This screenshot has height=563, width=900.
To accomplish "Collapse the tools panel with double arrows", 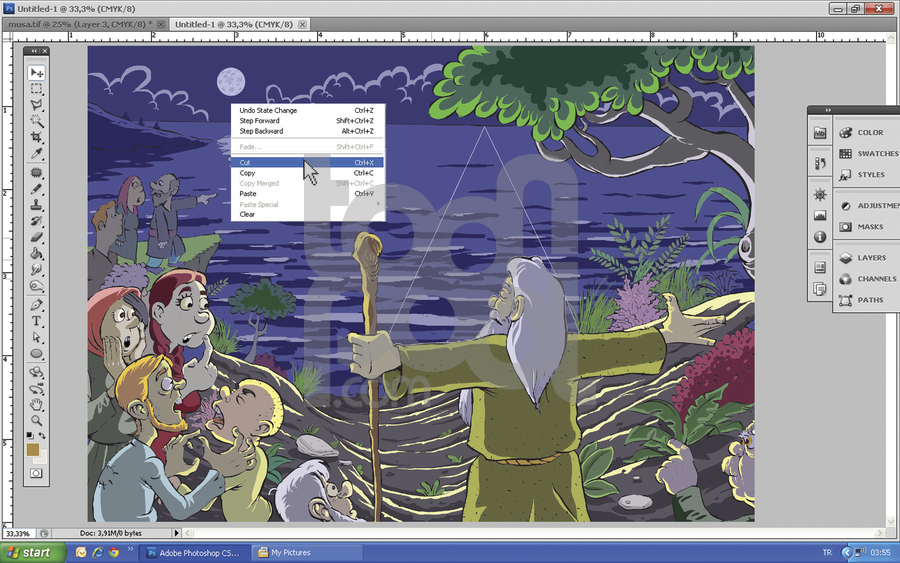I will [x=34, y=51].
